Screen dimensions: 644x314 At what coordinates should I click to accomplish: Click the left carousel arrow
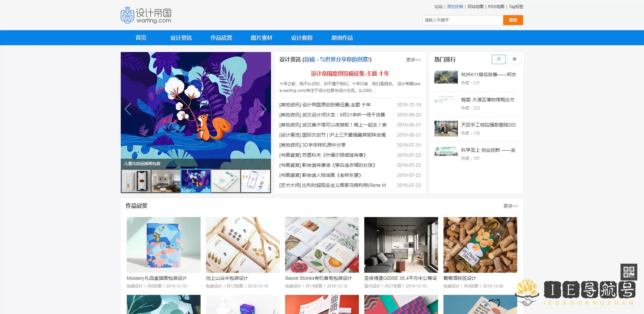click(128, 109)
